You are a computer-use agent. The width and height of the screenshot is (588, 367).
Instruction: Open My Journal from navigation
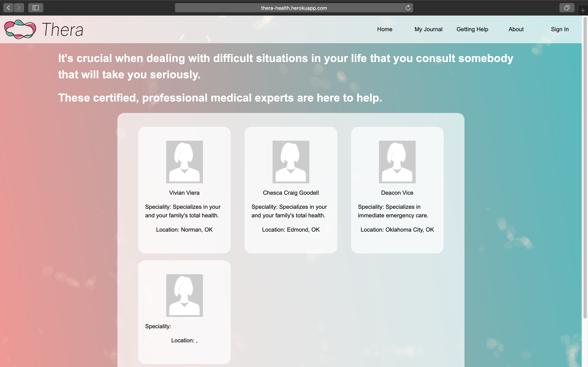(428, 29)
